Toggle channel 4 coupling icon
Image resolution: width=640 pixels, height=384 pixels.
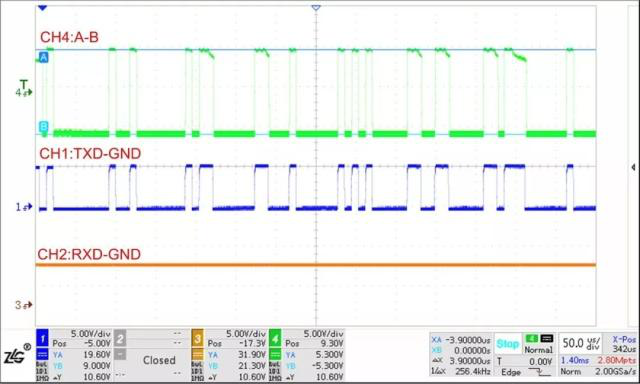275,354
